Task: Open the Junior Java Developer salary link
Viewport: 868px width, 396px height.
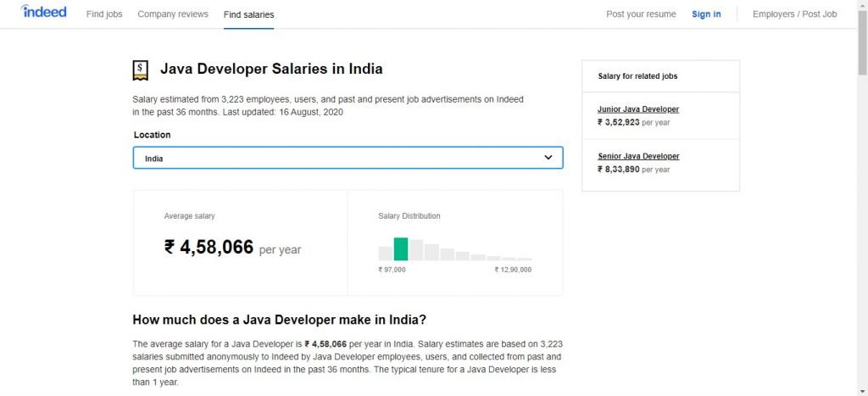Action: tap(638, 109)
